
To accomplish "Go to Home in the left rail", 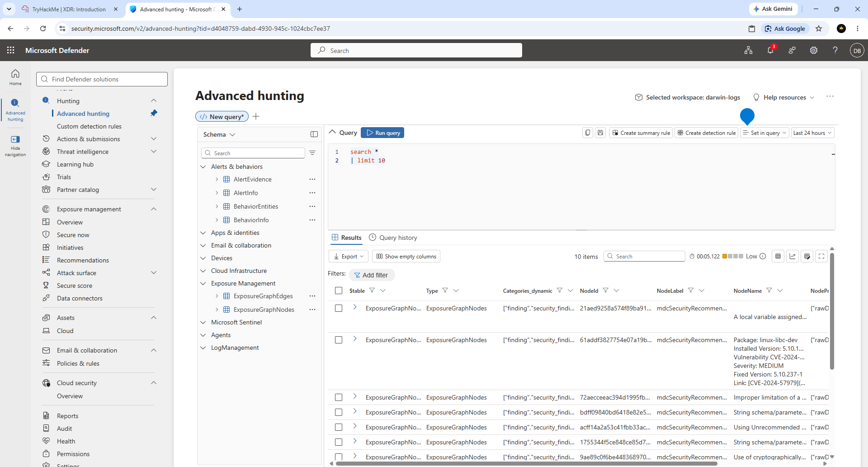I will tap(15, 77).
